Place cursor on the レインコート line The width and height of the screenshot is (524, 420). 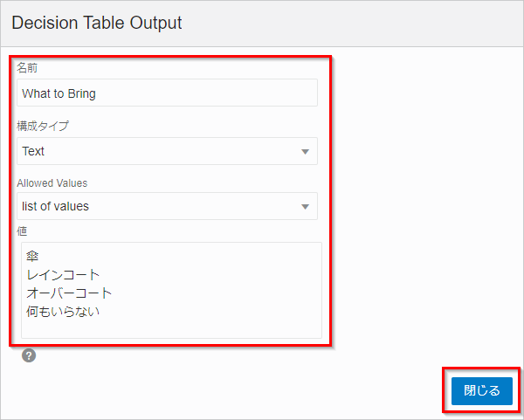coord(61,275)
